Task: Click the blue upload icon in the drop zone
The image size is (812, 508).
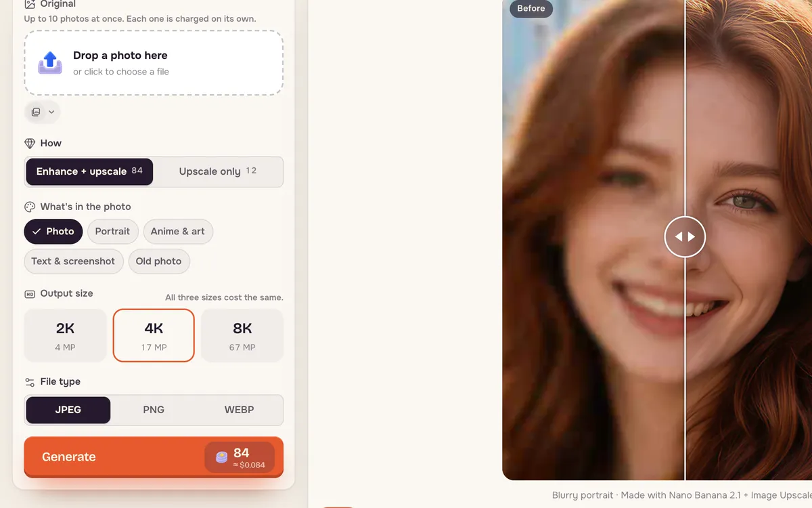Action: coord(50,62)
